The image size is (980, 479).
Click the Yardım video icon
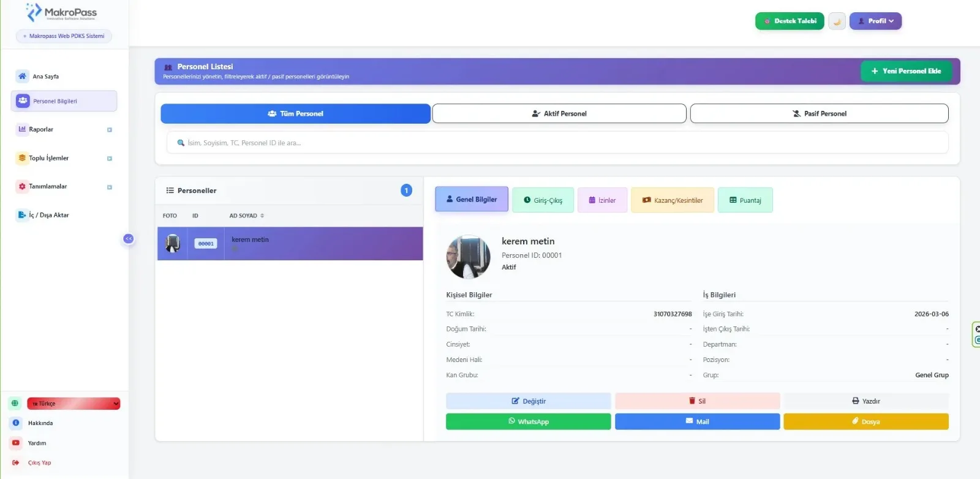click(16, 443)
